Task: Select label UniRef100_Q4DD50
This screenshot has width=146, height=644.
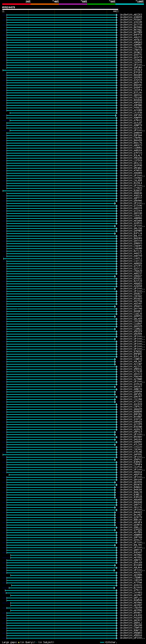Action: point(131,442)
